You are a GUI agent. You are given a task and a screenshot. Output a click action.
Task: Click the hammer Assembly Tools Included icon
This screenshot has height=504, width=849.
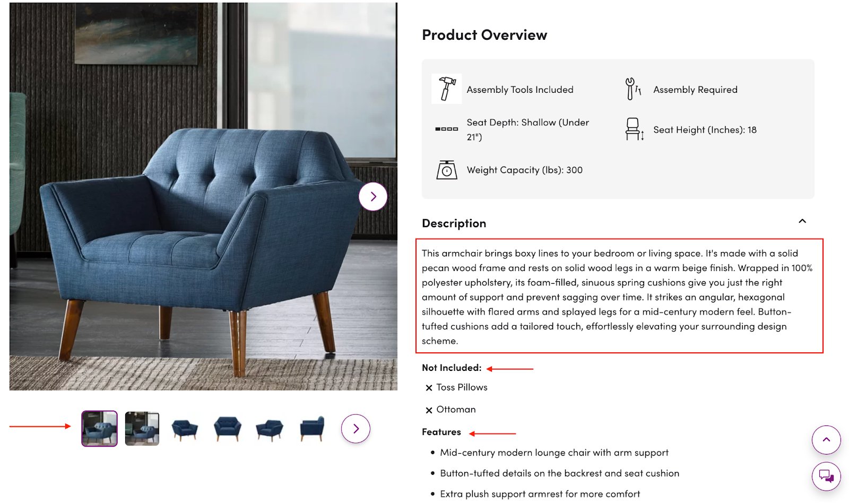click(x=447, y=89)
